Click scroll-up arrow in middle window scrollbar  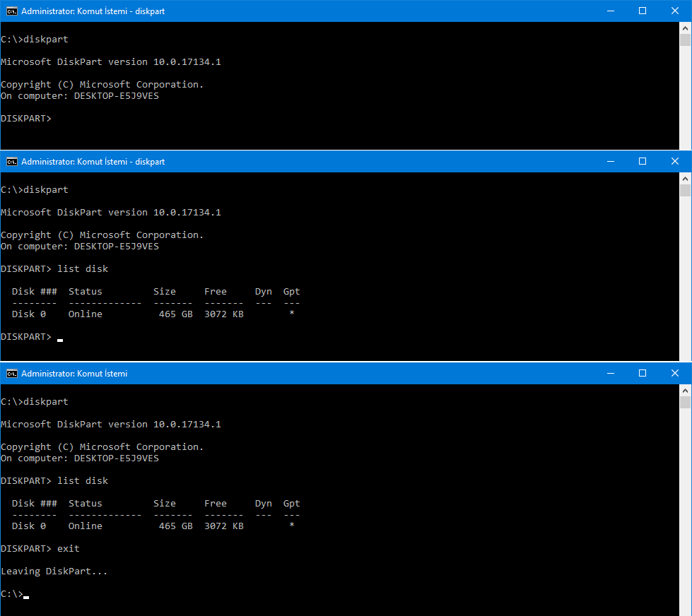tap(685, 179)
